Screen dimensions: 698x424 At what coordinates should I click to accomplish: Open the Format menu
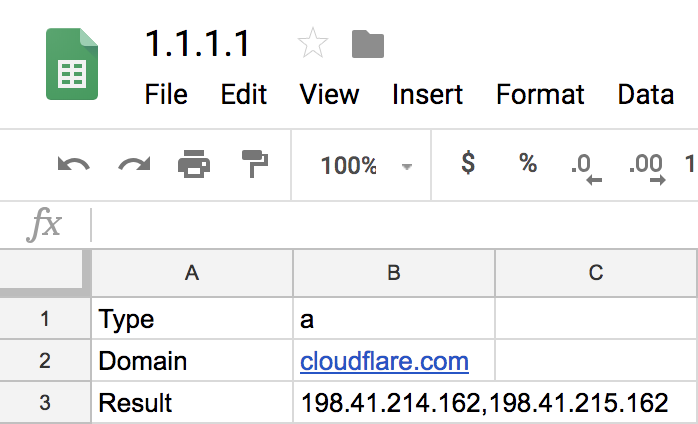[540, 95]
